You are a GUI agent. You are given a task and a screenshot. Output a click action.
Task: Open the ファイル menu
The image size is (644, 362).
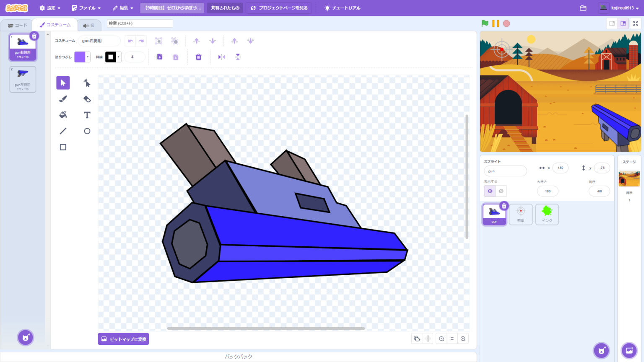(86, 8)
